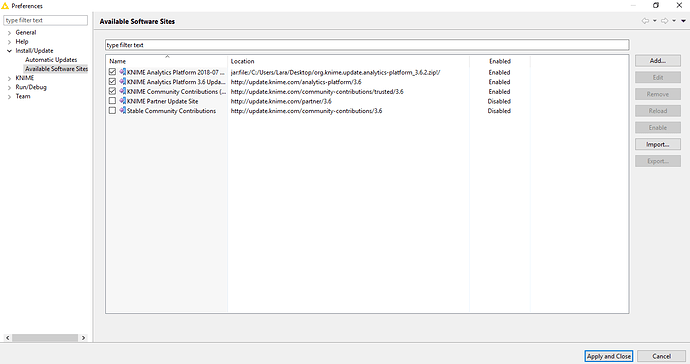Viewport: 690px width, 364px height.
Task: Click the Add... button
Action: point(658,61)
